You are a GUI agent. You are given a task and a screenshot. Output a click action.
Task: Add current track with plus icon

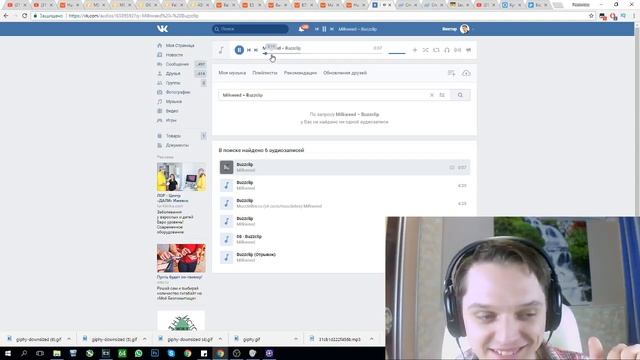415,50
